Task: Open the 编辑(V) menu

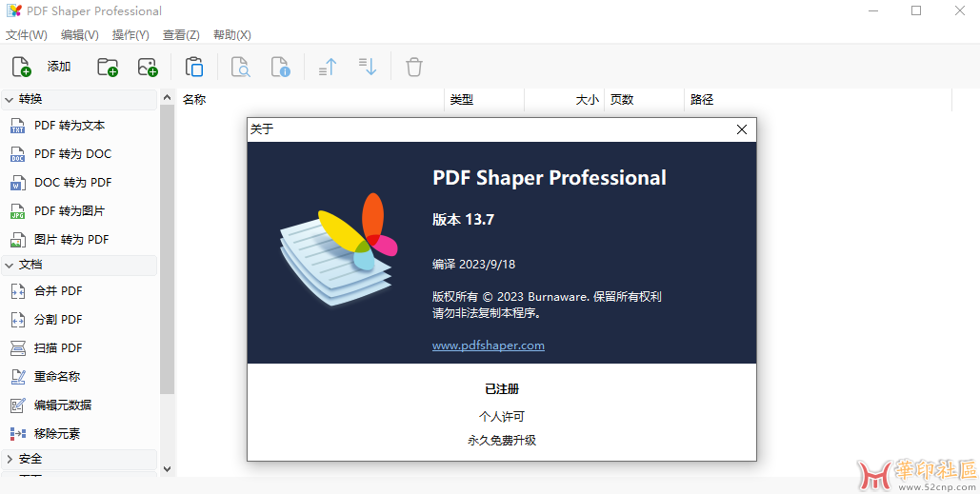Action: (x=79, y=35)
